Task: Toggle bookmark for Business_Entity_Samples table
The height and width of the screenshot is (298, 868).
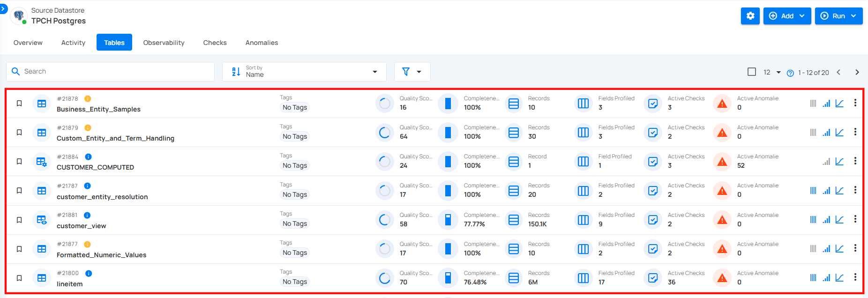Action: tap(19, 103)
